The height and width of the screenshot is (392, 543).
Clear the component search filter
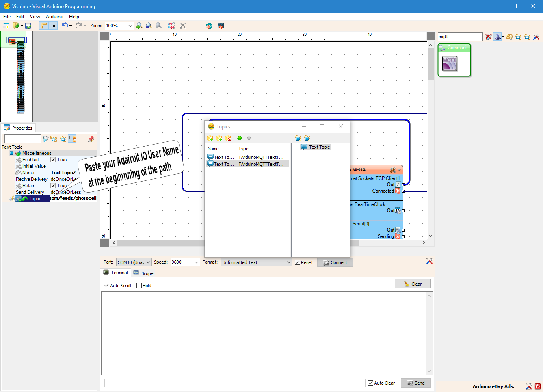click(x=488, y=37)
